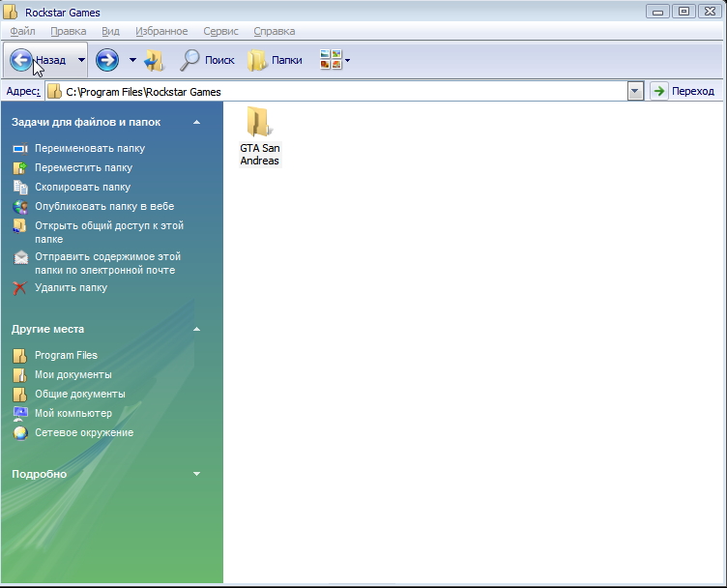The image size is (727, 588).
Task: Open the Справка menu
Action: [x=274, y=31]
